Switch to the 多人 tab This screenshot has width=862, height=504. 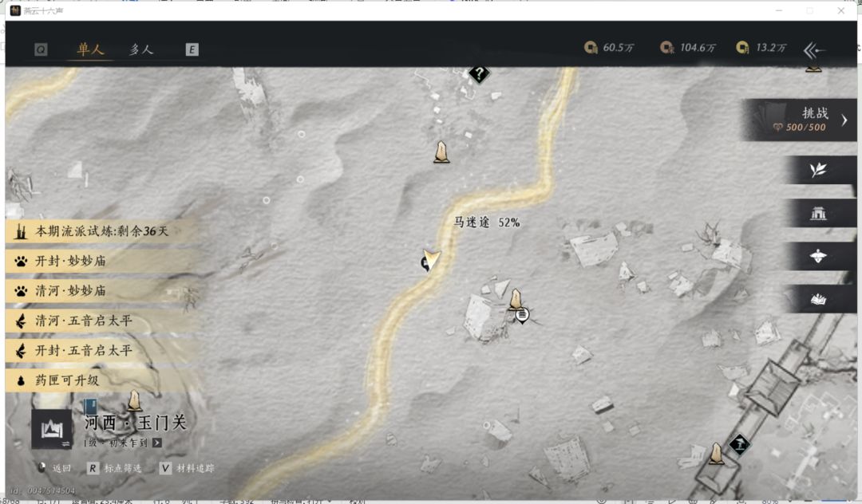141,49
